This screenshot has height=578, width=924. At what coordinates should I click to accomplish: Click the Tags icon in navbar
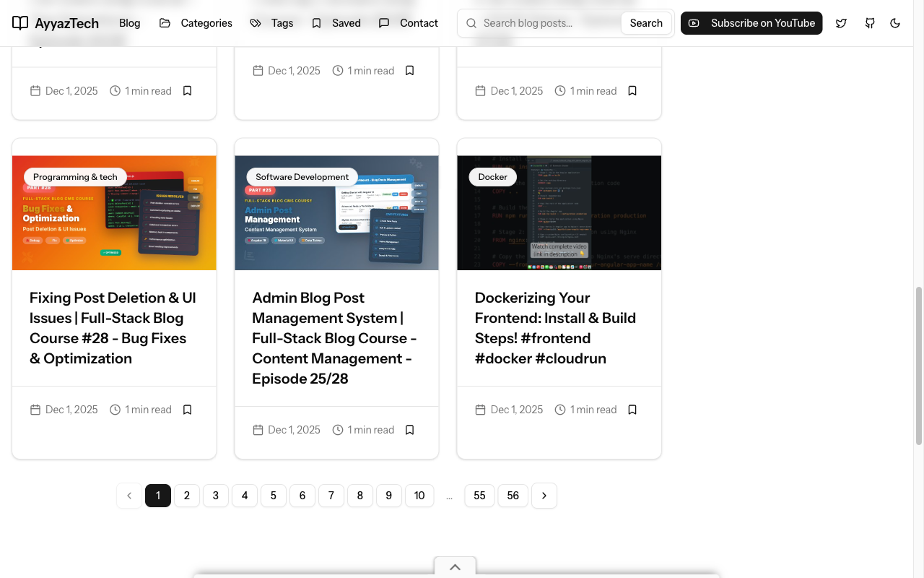(x=256, y=23)
